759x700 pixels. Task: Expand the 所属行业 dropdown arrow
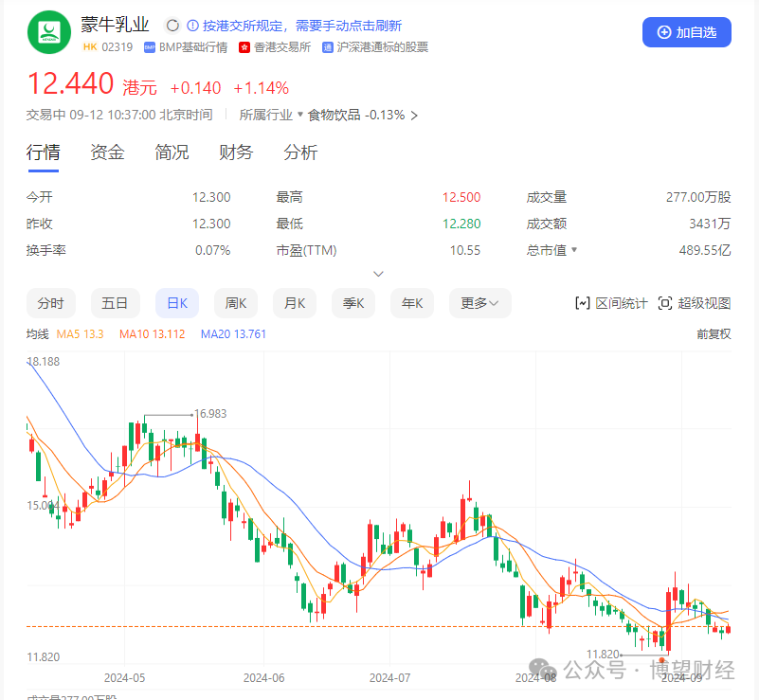click(x=300, y=115)
